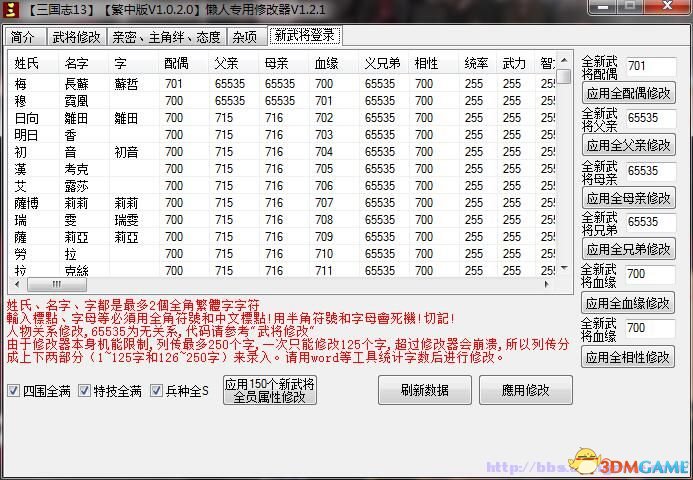This screenshot has width=693, height=480.
Task: Select the 杂项 tab
Action: (246, 37)
